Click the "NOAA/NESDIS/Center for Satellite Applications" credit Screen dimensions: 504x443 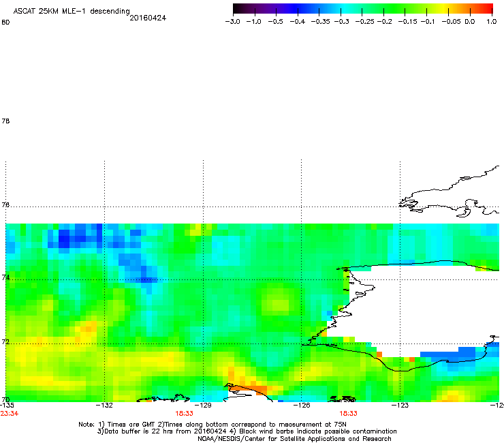[294, 439]
